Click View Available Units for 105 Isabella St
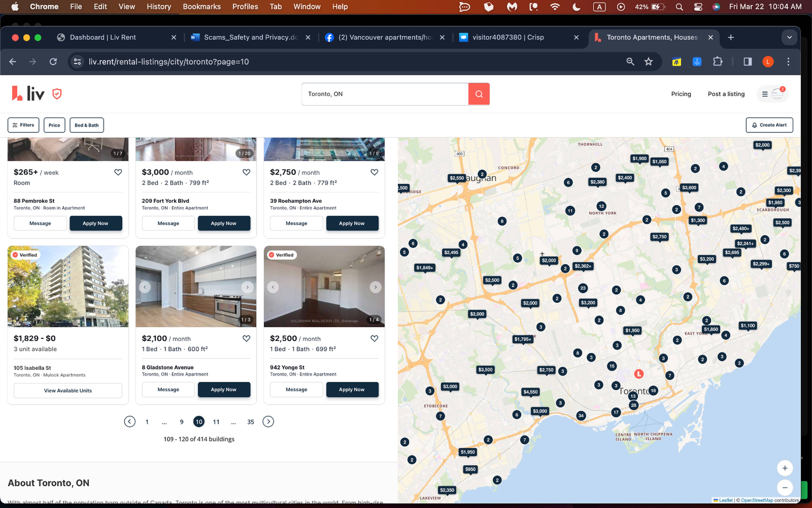Image resolution: width=812 pixels, height=508 pixels. click(68, 390)
